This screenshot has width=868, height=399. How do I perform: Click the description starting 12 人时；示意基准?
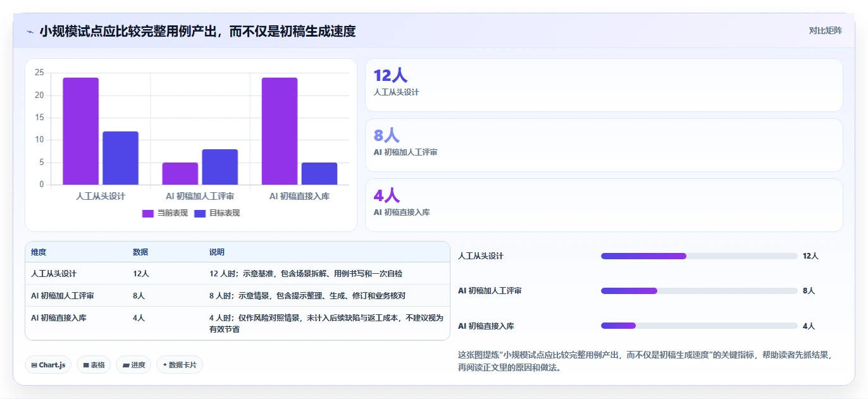pyautogui.click(x=306, y=274)
